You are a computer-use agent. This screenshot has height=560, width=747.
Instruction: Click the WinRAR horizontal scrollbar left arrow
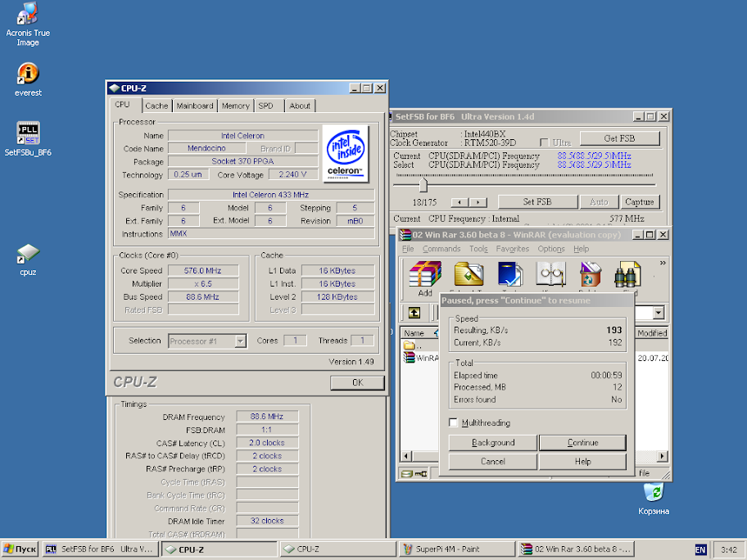[x=406, y=456]
